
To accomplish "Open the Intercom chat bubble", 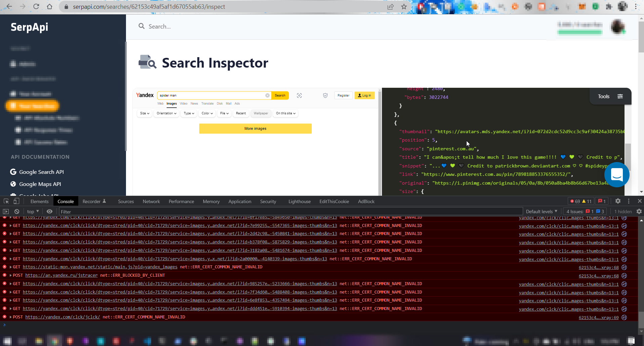I will coord(617,175).
